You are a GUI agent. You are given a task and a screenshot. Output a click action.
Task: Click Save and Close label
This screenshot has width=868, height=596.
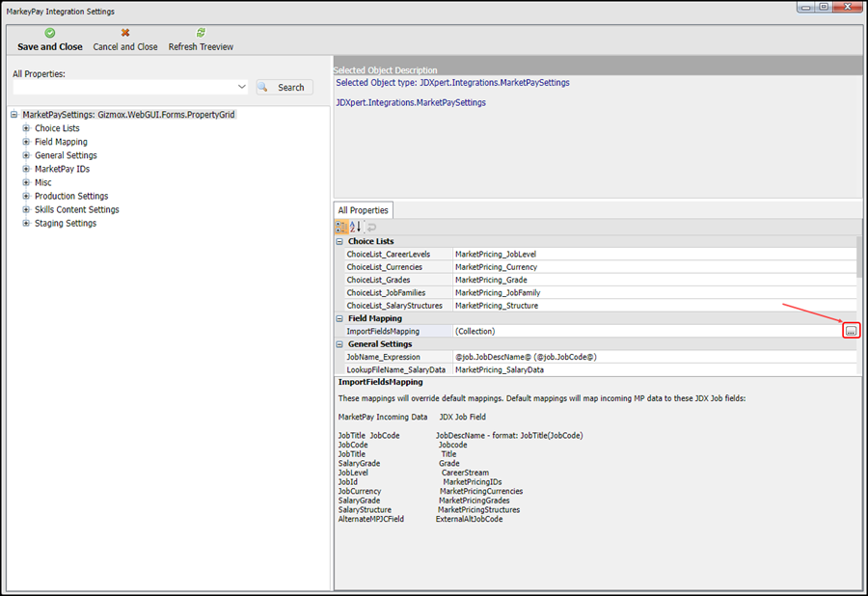50,47
